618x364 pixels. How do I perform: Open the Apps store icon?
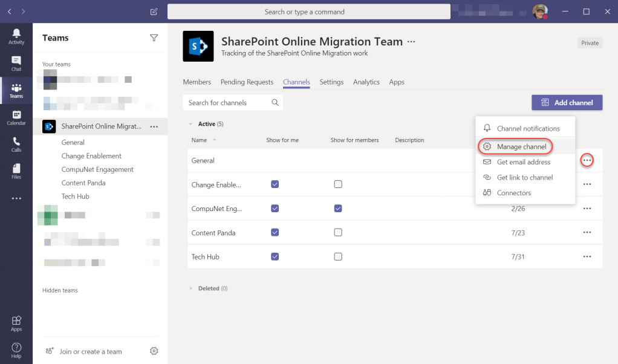(x=16, y=323)
